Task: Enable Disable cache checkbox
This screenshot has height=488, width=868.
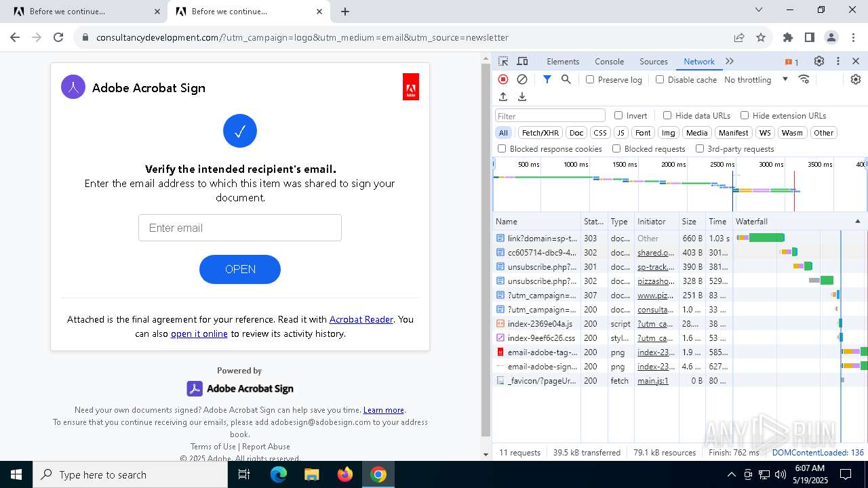Action: coord(660,79)
